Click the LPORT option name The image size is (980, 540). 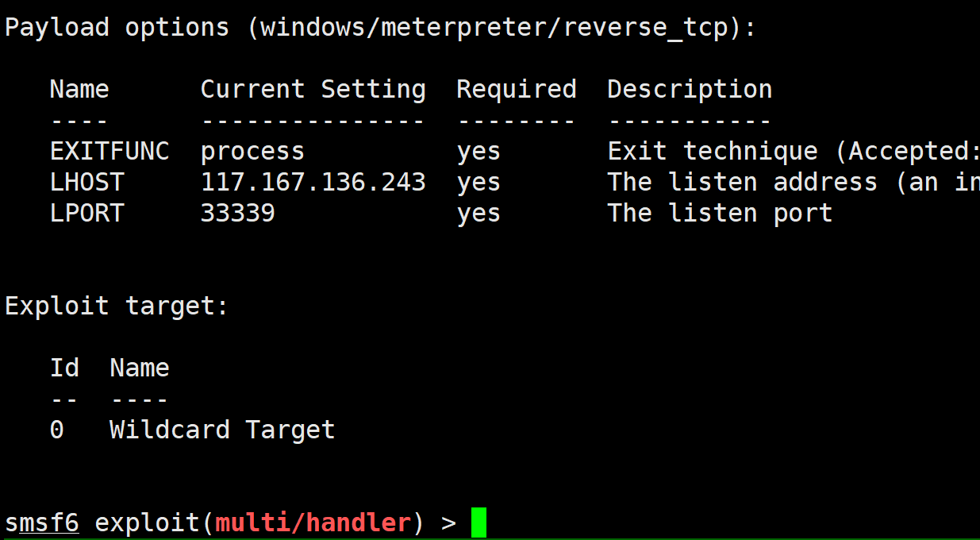(86, 213)
